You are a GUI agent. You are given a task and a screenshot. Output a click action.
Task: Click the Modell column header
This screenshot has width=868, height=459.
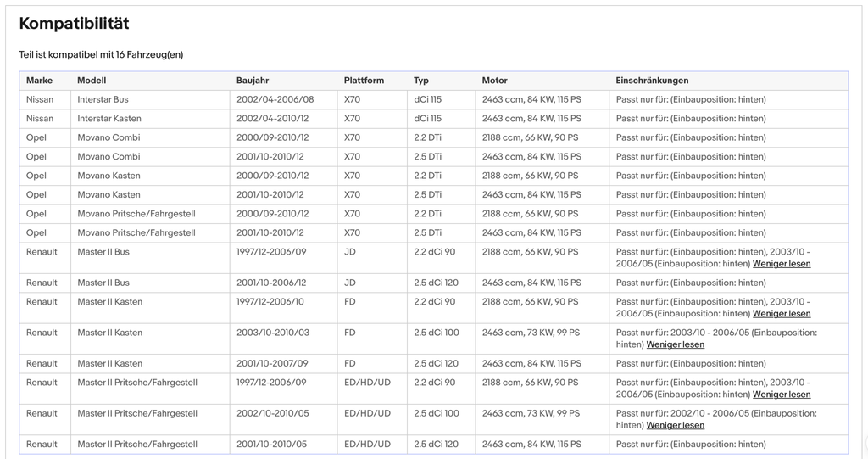pos(92,81)
